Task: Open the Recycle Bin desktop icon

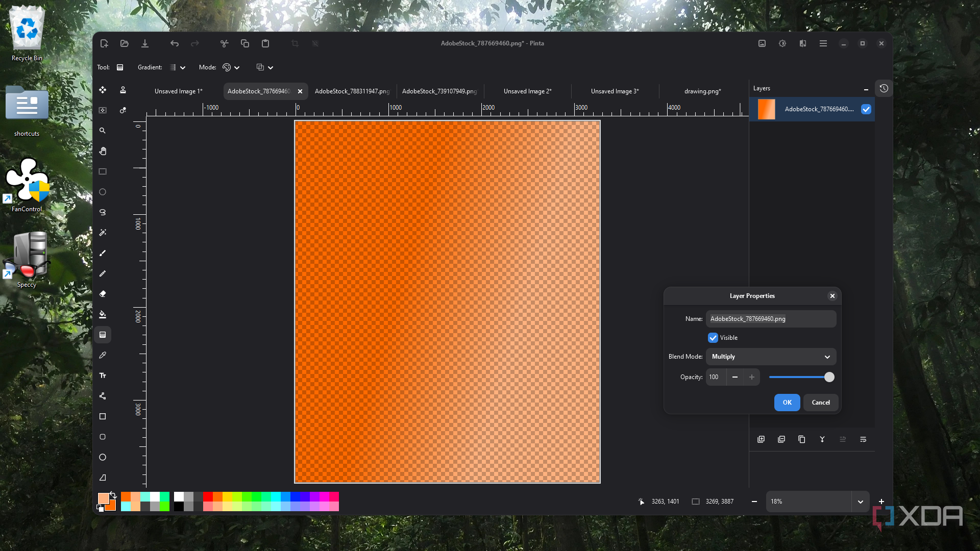Action: click(x=27, y=34)
